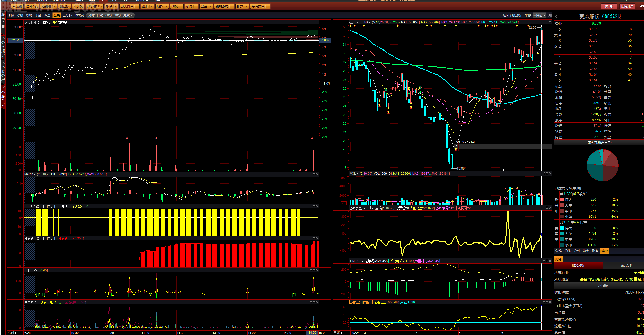Click the 特大 sell order cyan swatch

tap(562, 228)
